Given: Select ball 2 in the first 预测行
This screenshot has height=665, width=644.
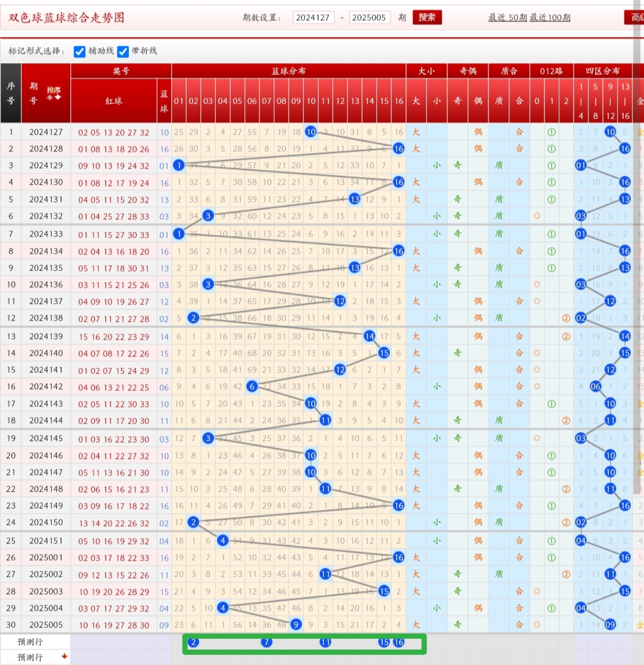Looking at the screenshot, I should click(193, 642).
